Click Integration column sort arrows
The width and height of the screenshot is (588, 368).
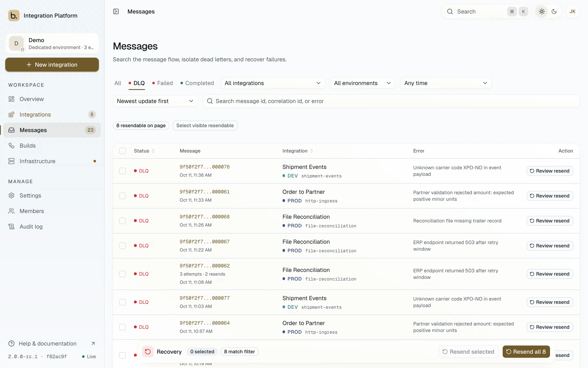click(x=312, y=151)
